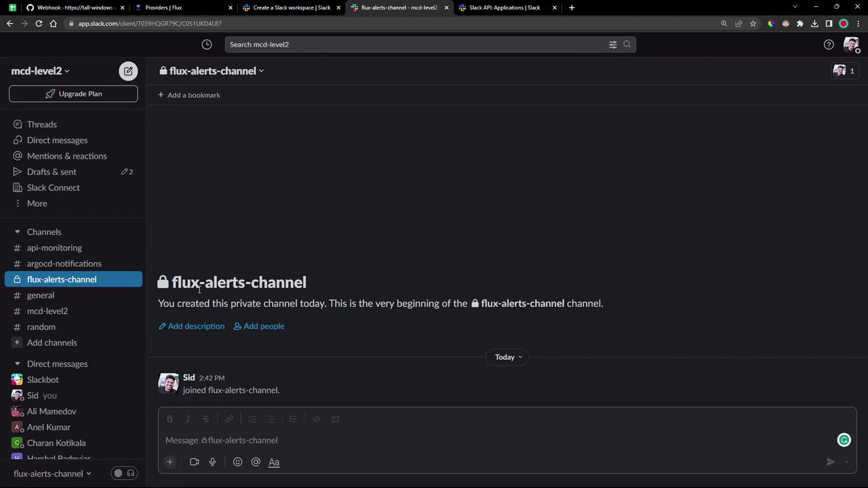Click the Grammarly icon in composer
Screen dimensions: 868x488
click(844, 441)
